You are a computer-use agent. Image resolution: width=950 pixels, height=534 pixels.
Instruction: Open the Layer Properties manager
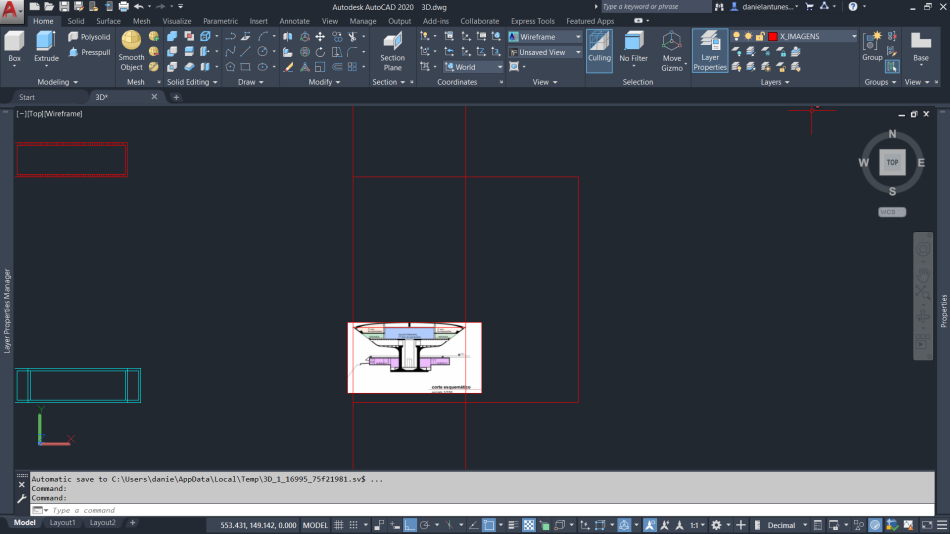(709, 51)
